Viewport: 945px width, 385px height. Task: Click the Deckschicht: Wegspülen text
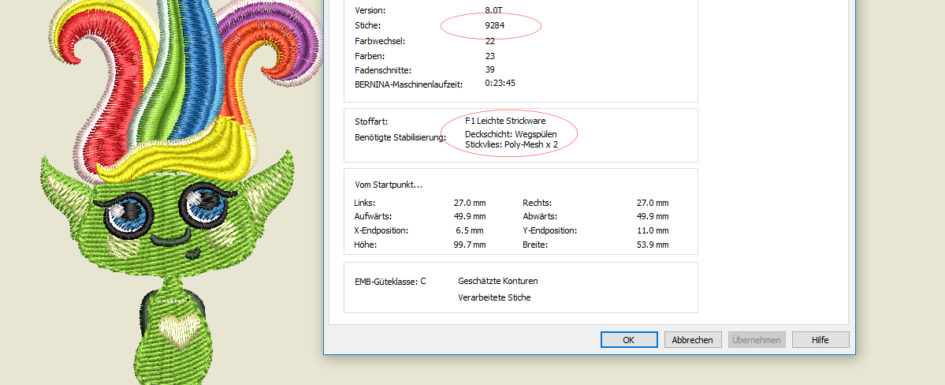511,134
